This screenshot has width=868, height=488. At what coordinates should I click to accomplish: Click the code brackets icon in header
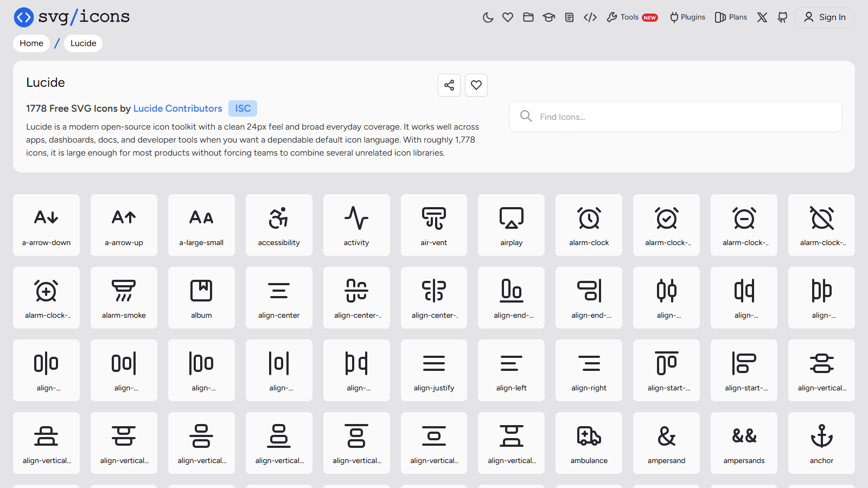click(x=590, y=17)
